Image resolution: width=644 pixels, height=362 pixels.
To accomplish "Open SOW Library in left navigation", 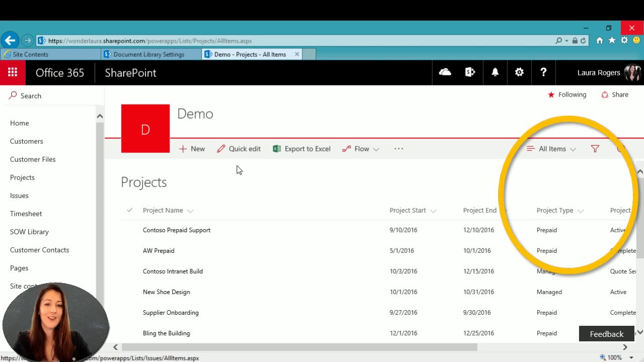I will [x=29, y=232].
